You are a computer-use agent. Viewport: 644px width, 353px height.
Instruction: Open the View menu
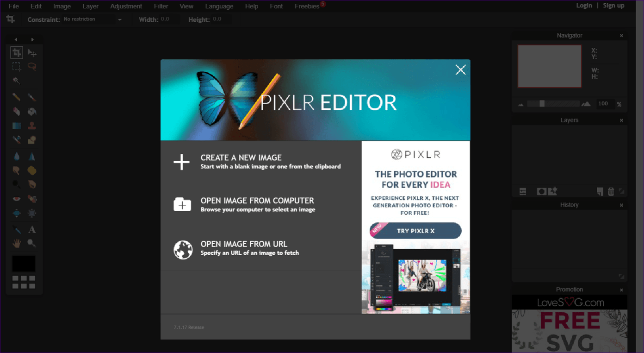click(186, 6)
